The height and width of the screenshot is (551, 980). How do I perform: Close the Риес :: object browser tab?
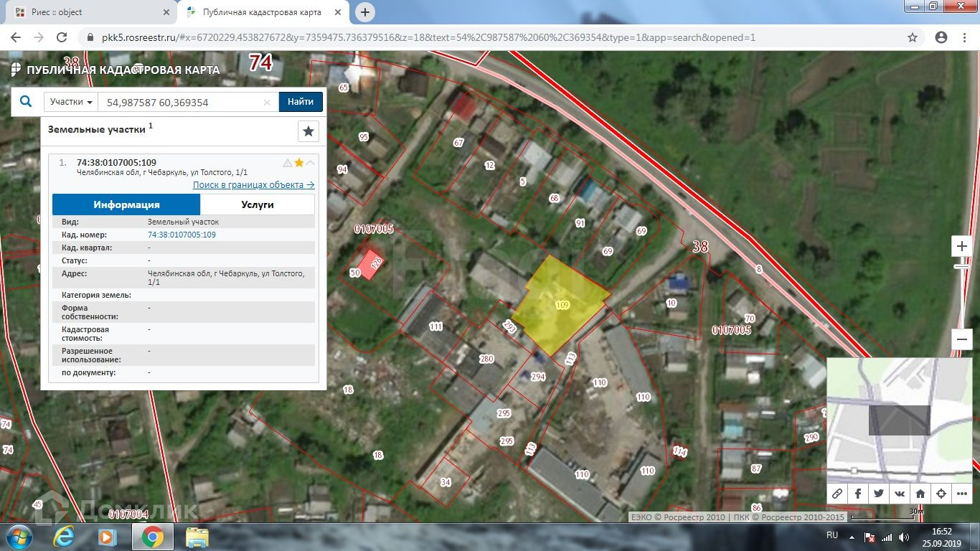click(166, 12)
